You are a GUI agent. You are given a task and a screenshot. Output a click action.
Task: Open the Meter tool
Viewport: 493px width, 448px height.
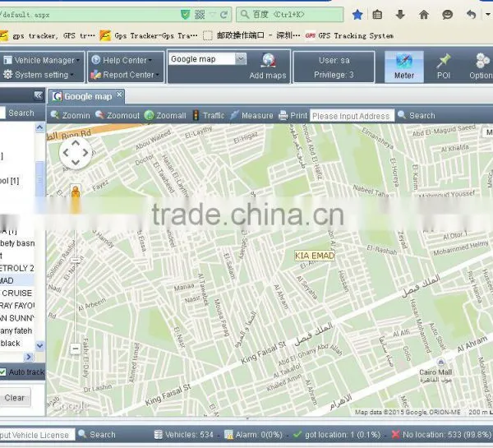[404, 67]
